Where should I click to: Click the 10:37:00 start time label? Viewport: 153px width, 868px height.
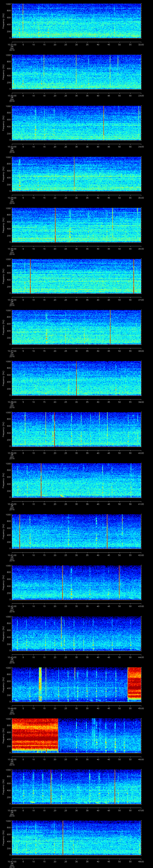coord(12,351)
